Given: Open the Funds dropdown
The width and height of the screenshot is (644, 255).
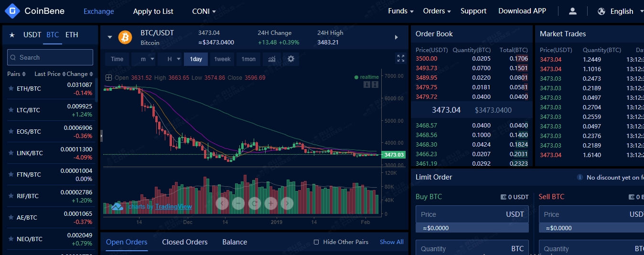Looking at the screenshot, I should click(401, 11).
